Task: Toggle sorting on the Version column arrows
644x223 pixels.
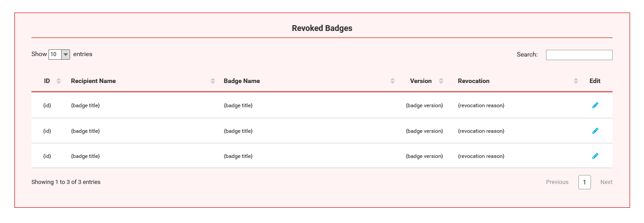Action: (441, 81)
